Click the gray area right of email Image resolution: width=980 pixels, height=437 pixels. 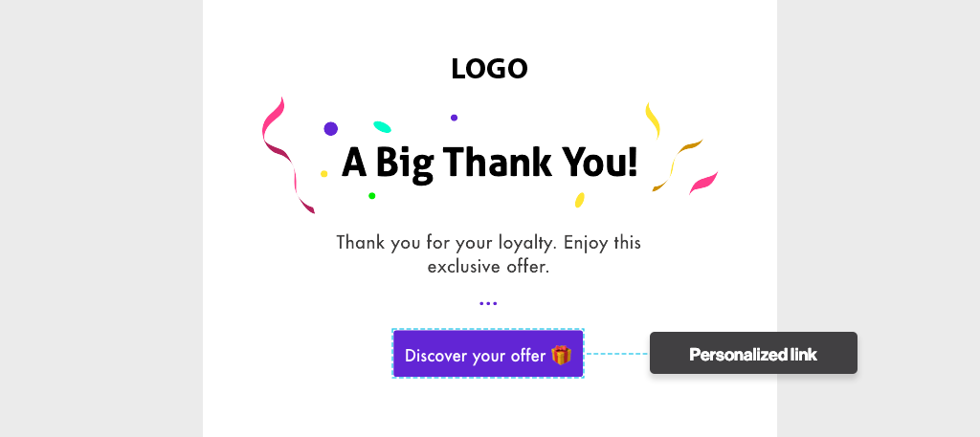878,218
